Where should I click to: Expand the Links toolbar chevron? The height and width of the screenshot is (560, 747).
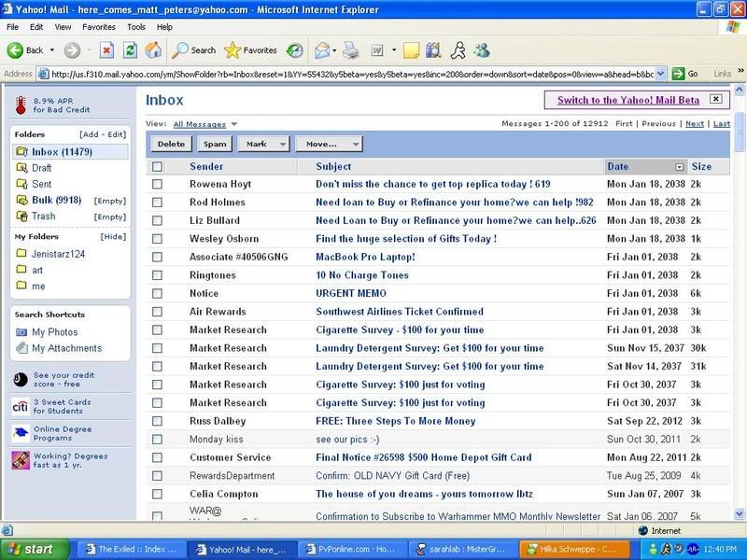coord(740,71)
